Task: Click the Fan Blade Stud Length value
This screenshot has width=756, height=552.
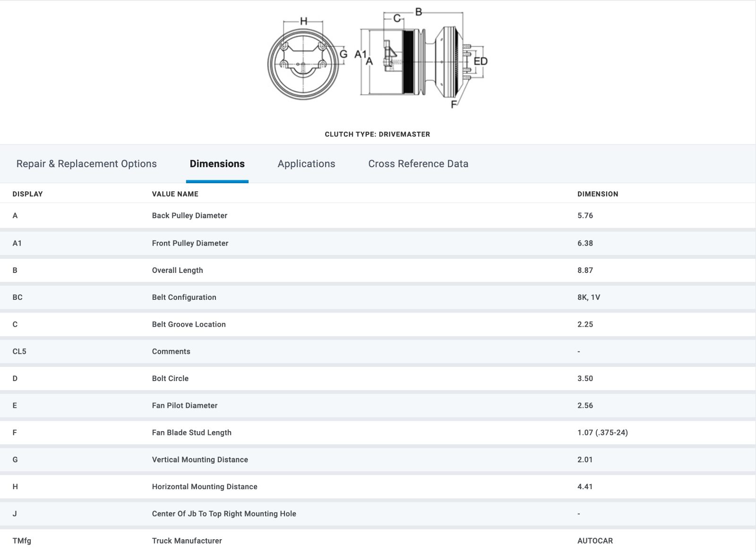Action: pos(602,433)
